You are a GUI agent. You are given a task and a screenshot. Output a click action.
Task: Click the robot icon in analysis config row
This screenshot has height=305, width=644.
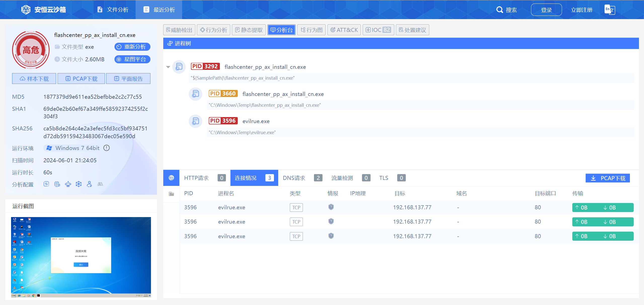click(x=68, y=184)
